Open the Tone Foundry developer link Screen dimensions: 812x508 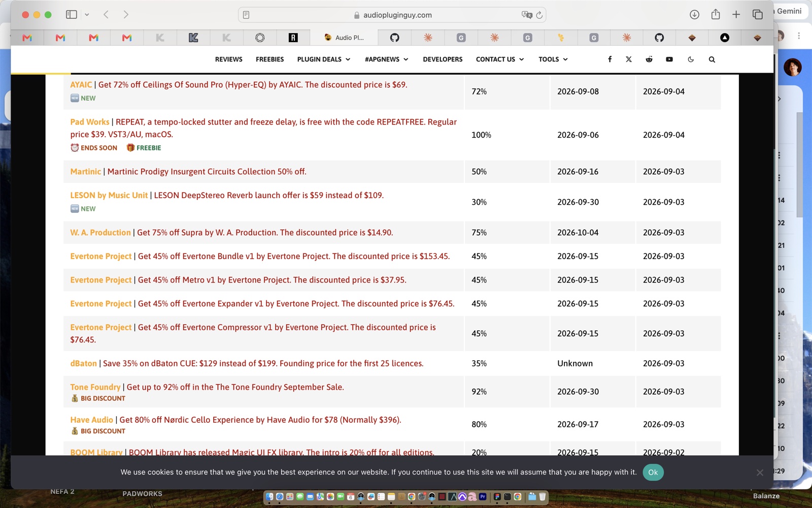(x=95, y=387)
